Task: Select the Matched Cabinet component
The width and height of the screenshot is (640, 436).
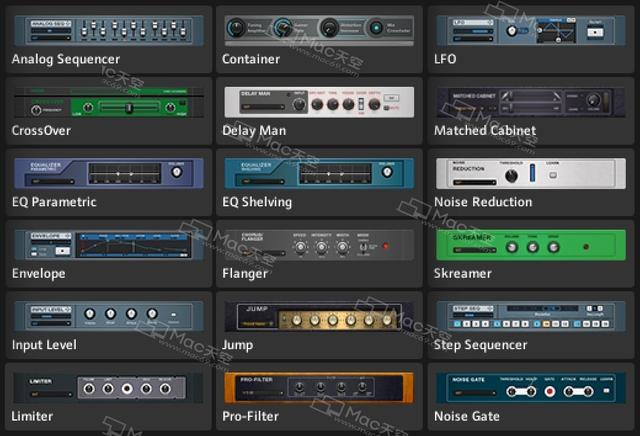Action: click(531, 111)
